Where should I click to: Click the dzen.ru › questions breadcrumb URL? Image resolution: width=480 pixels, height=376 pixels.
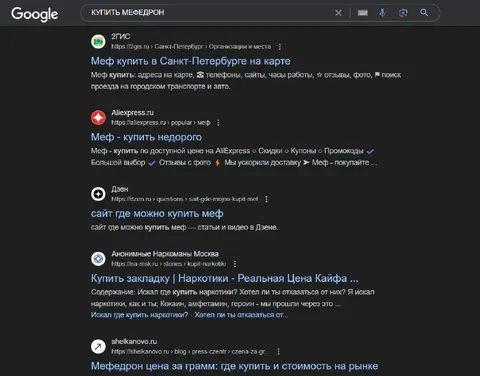[x=185, y=199]
